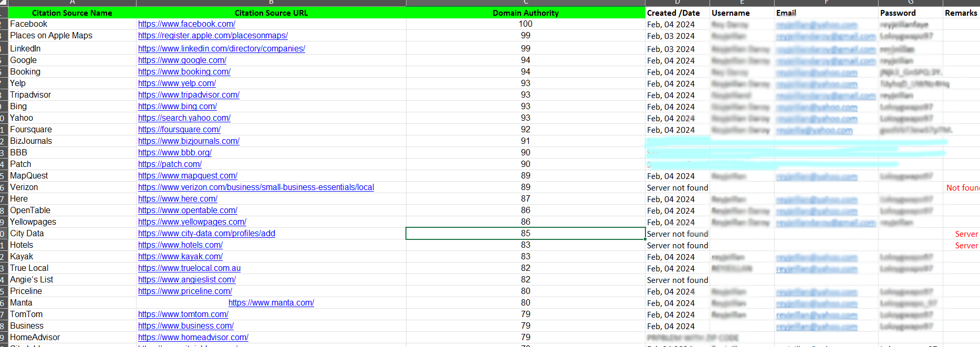Select MapQuest's Domain Authority value 89
The image size is (980, 347).
click(526, 176)
